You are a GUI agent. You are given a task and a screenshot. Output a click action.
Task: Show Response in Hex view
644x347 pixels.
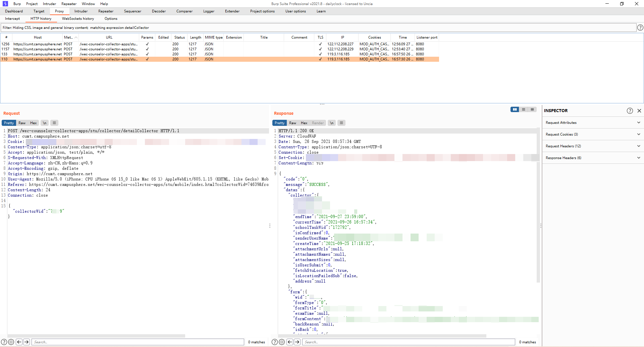(304, 123)
